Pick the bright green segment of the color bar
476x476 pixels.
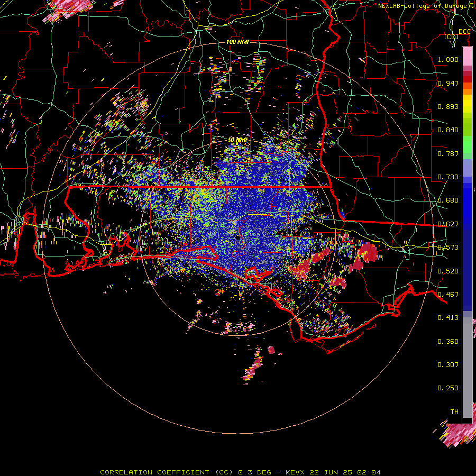tap(467, 144)
